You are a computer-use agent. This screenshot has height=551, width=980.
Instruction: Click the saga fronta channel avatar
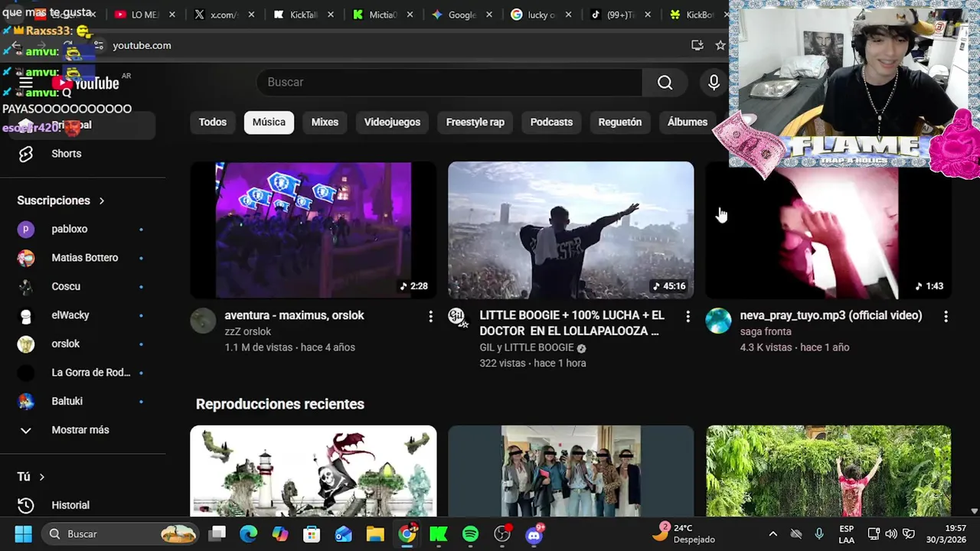tap(718, 321)
